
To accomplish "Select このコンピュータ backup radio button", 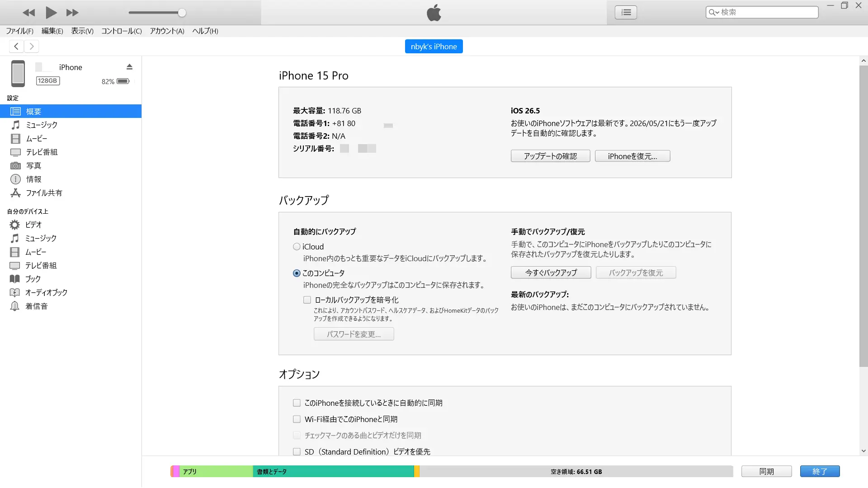I will (x=297, y=273).
